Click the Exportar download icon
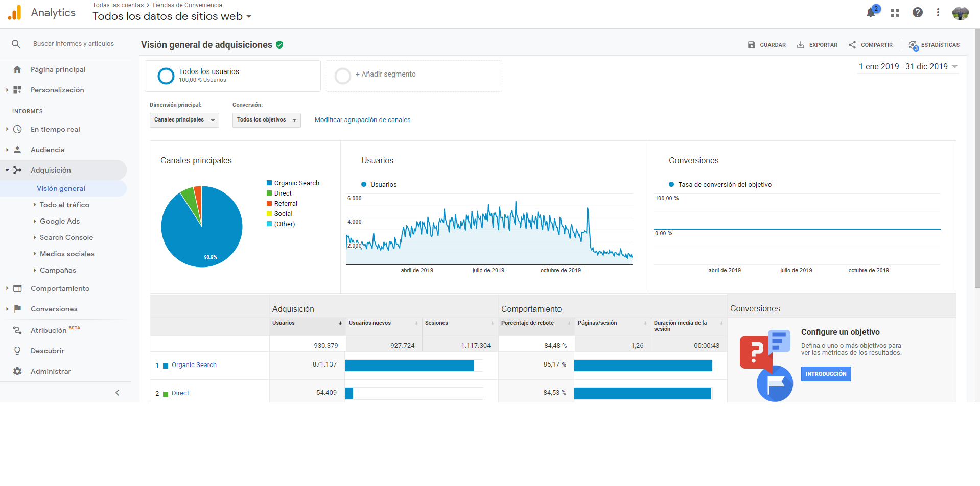The image size is (980, 486). tap(801, 45)
